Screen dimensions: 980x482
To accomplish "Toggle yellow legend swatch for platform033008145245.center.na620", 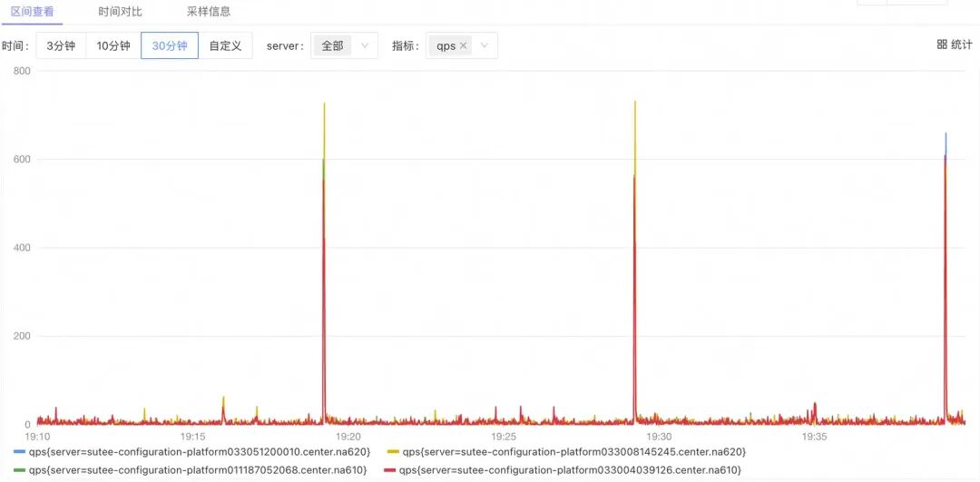I will coord(393,451).
